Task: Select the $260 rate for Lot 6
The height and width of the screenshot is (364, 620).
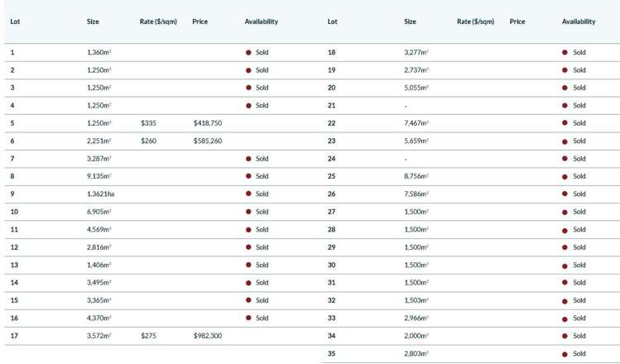Action: pos(148,141)
